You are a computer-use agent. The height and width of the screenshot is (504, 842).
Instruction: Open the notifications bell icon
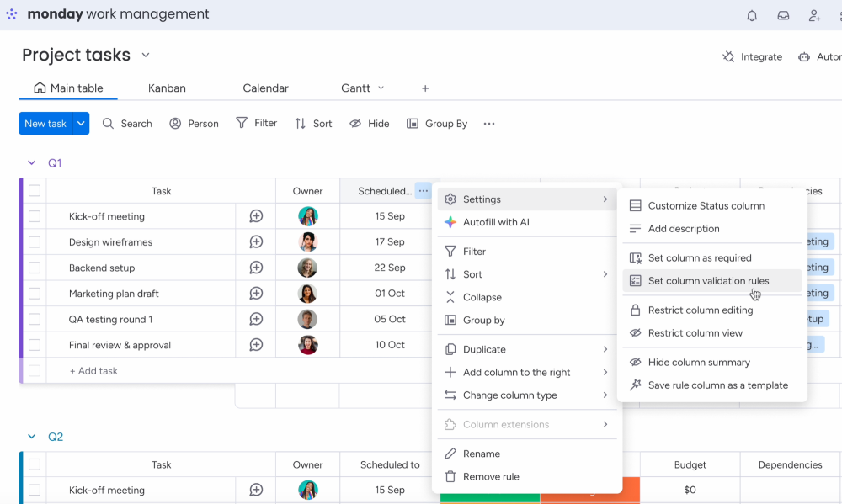(752, 15)
